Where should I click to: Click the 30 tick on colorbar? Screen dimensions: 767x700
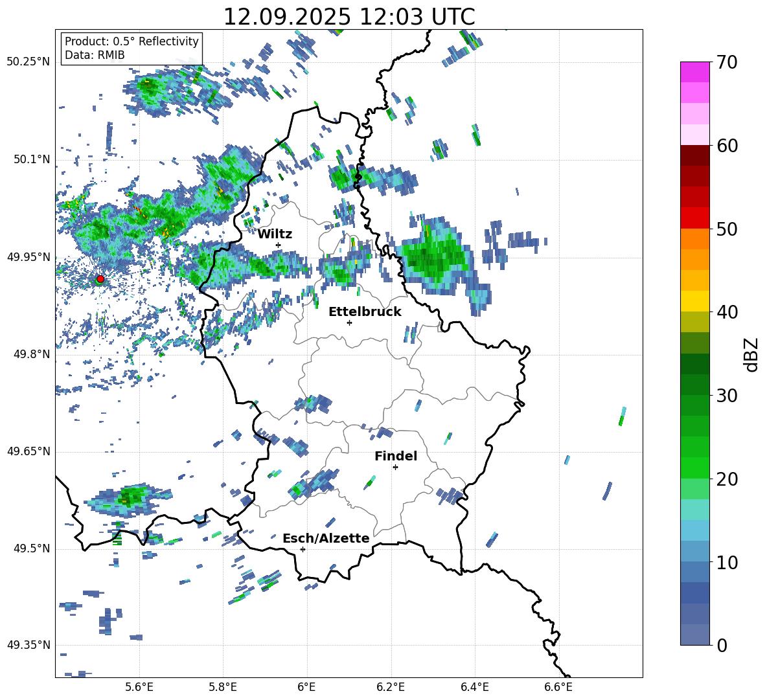[x=726, y=396]
